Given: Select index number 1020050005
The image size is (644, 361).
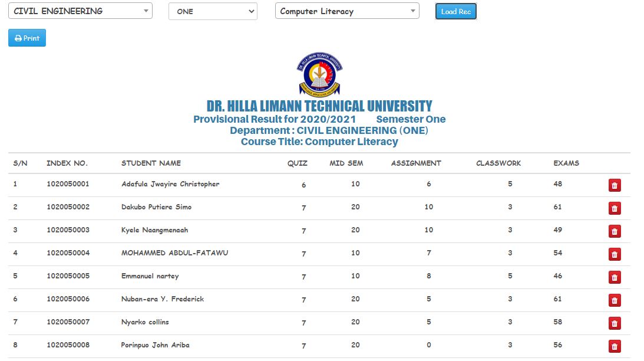Looking at the screenshot, I should pyautogui.click(x=68, y=276).
